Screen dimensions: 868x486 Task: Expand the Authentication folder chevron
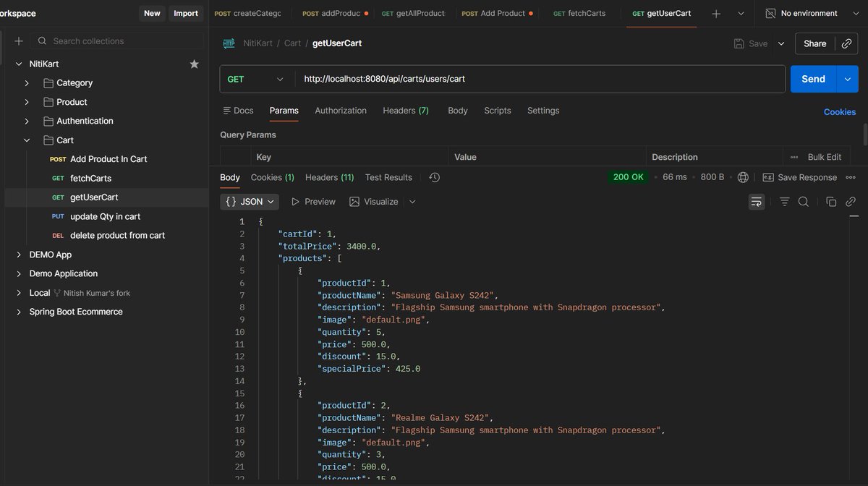pos(27,121)
